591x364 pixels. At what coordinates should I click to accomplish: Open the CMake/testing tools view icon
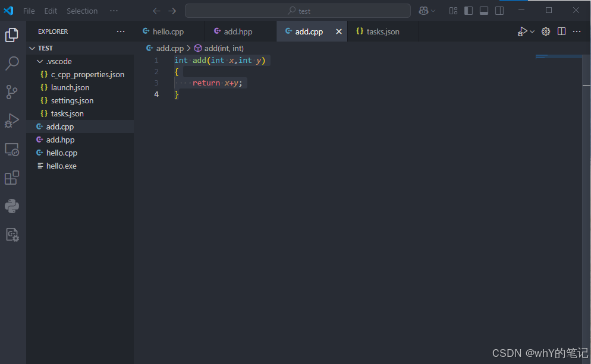pyautogui.click(x=12, y=235)
